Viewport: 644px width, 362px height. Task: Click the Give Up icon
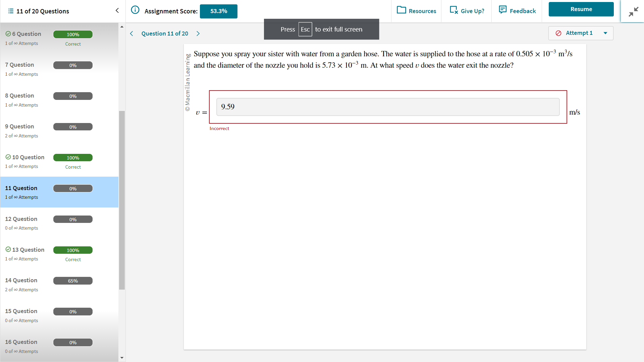pyautogui.click(x=453, y=10)
